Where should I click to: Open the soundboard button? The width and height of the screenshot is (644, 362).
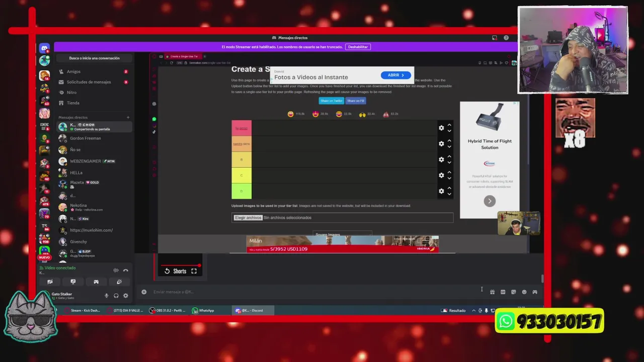119,282
